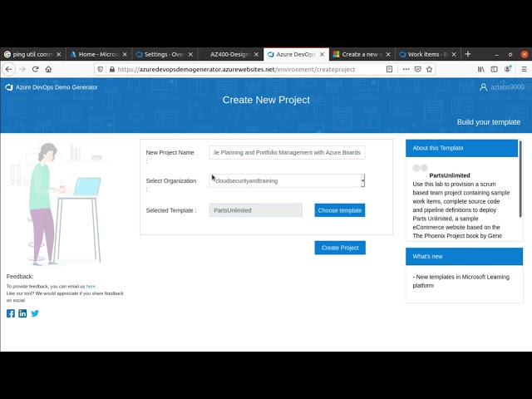The width and height of the screenshot is (532, 399).
Task: Switch to the AZ400-Design tab
Action: (x=230, y=54)
